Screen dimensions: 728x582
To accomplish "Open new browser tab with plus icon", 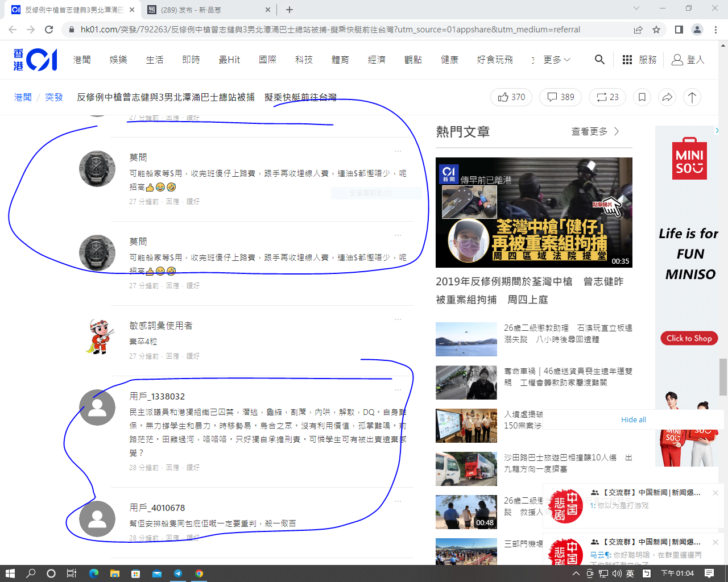I will point(289,10).
